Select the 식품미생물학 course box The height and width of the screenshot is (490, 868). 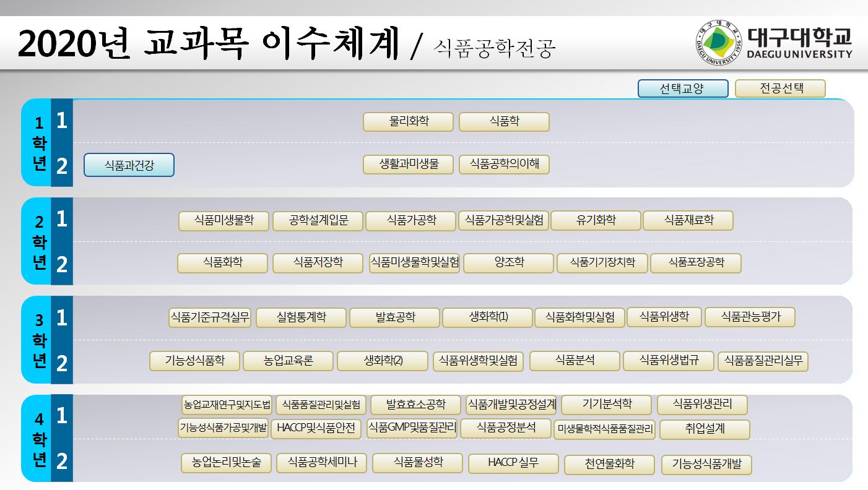[x=224, y=221]
